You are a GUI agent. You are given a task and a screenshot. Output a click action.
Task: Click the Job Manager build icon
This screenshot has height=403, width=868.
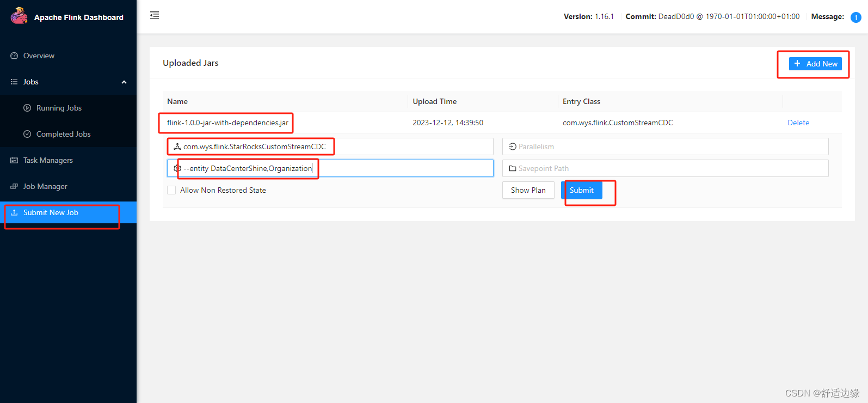pyautogui.click(x=14, y=186)
